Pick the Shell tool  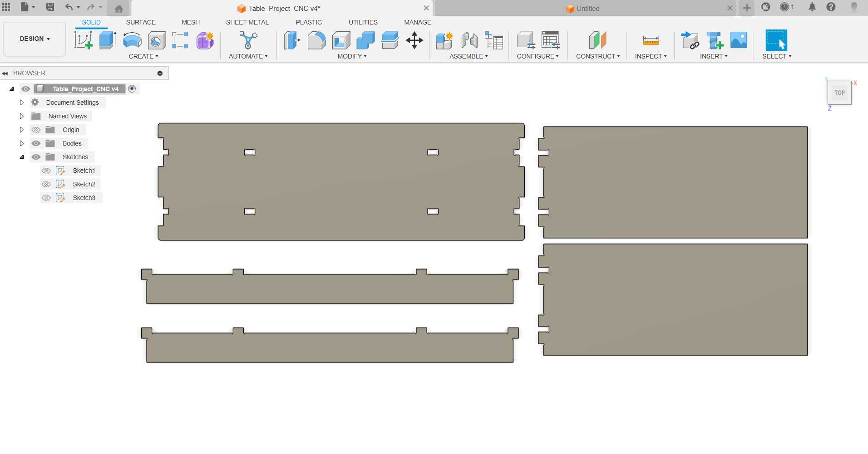coord(341,40)
